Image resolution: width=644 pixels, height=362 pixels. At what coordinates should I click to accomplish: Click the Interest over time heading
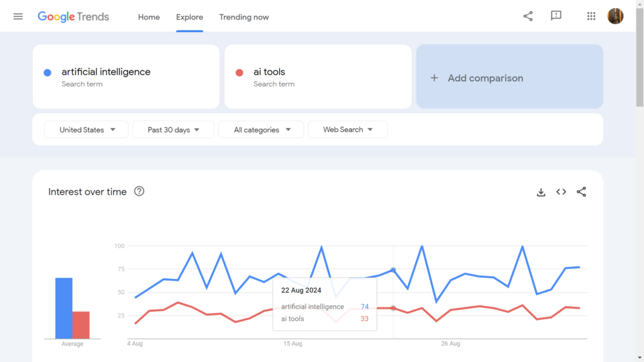pyautogui.click(x=87, y=192)
